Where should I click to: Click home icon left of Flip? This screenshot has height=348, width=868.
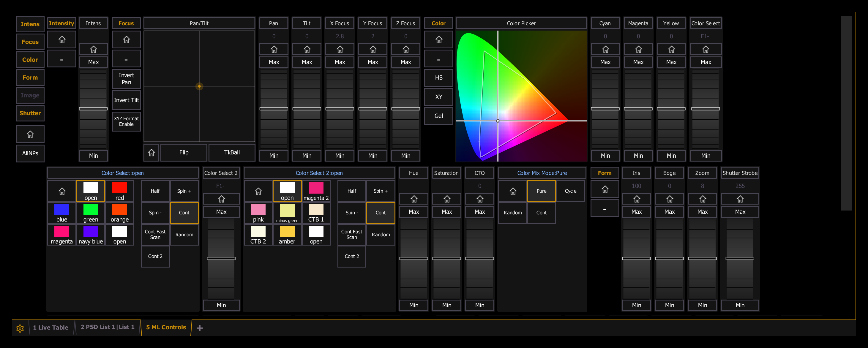click(151, 153)
